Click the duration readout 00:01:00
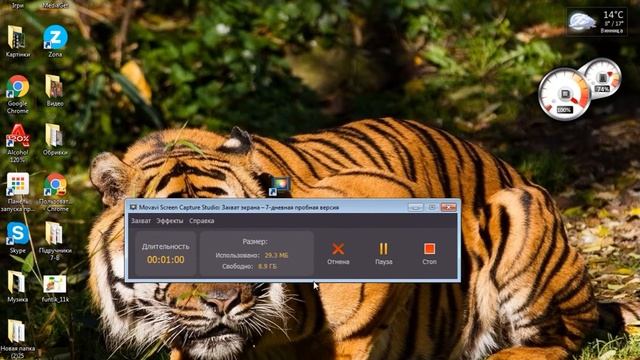 coord(166,260)
